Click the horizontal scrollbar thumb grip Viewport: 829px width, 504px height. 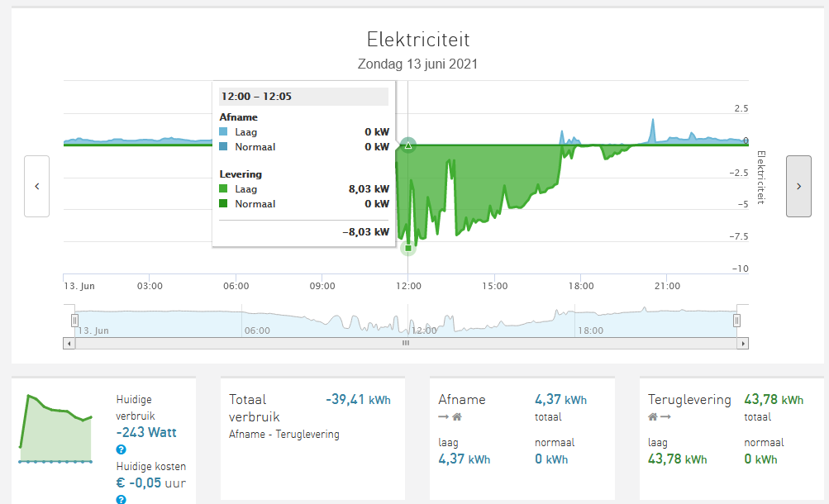405,343
